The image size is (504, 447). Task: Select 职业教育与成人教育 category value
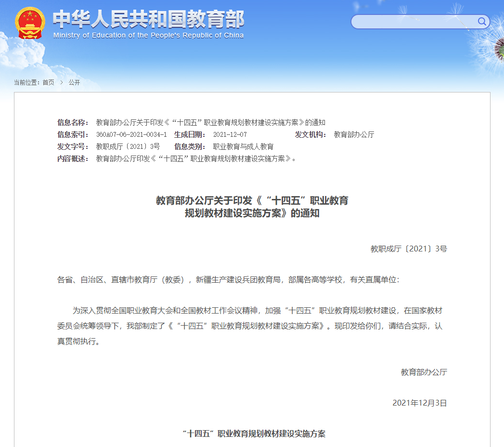pos(243,146)
